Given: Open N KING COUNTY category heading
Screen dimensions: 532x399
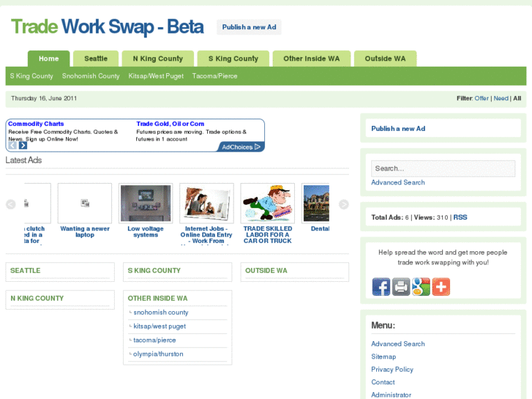Looking at the screenshot, I should point(37,298).
